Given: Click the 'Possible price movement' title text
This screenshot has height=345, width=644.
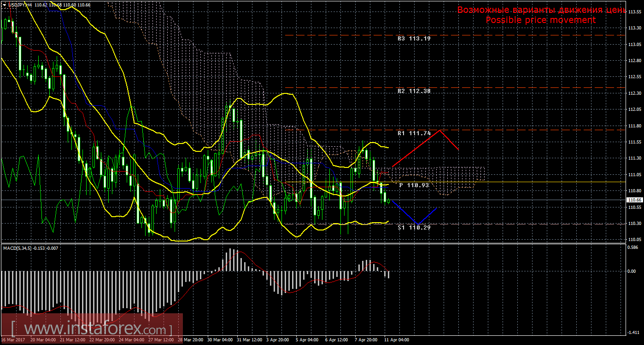Looking at the screenshot, I should (x=540, y=20).
